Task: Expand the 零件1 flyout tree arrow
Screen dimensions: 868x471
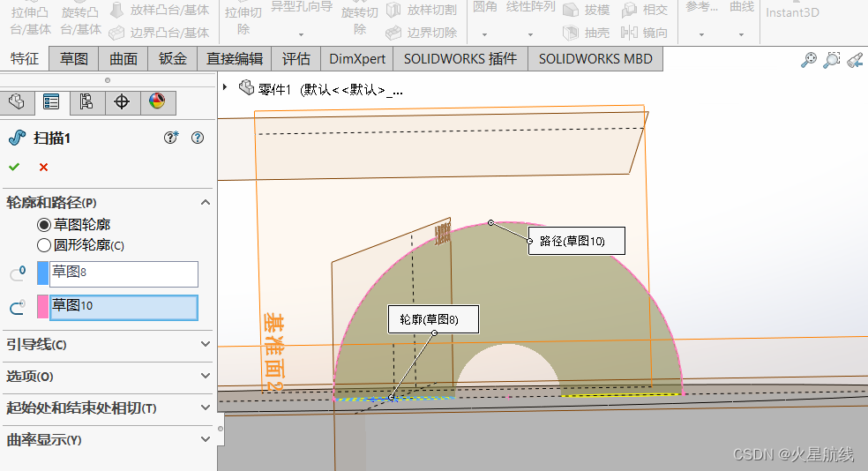Action: pyautogui.click(x=225, y=87)
